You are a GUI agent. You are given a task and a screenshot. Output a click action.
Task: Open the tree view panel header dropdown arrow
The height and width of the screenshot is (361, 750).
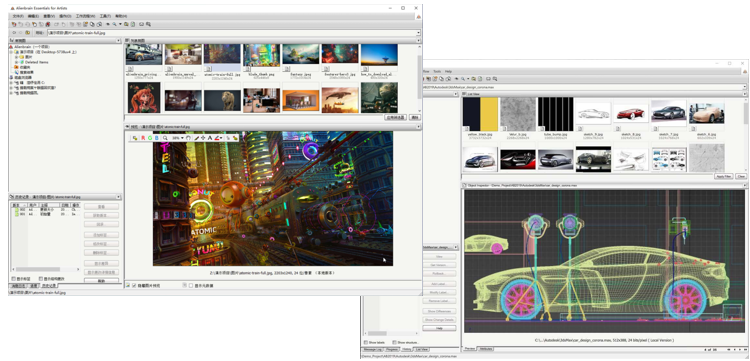pyautogui.click(x=118, y=41)
